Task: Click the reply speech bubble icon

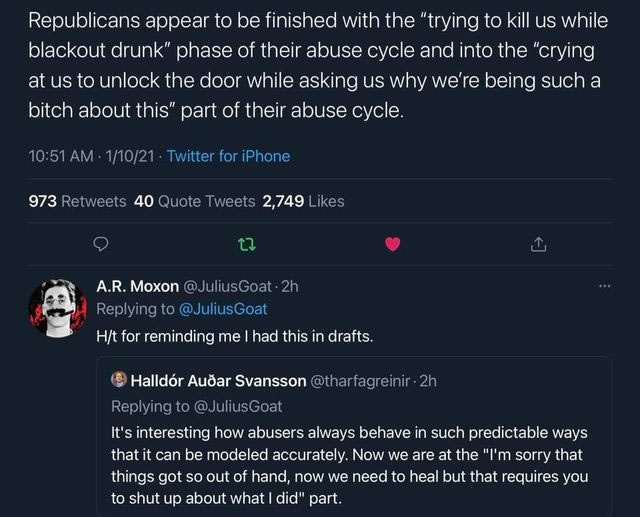Action: (99, 243)
